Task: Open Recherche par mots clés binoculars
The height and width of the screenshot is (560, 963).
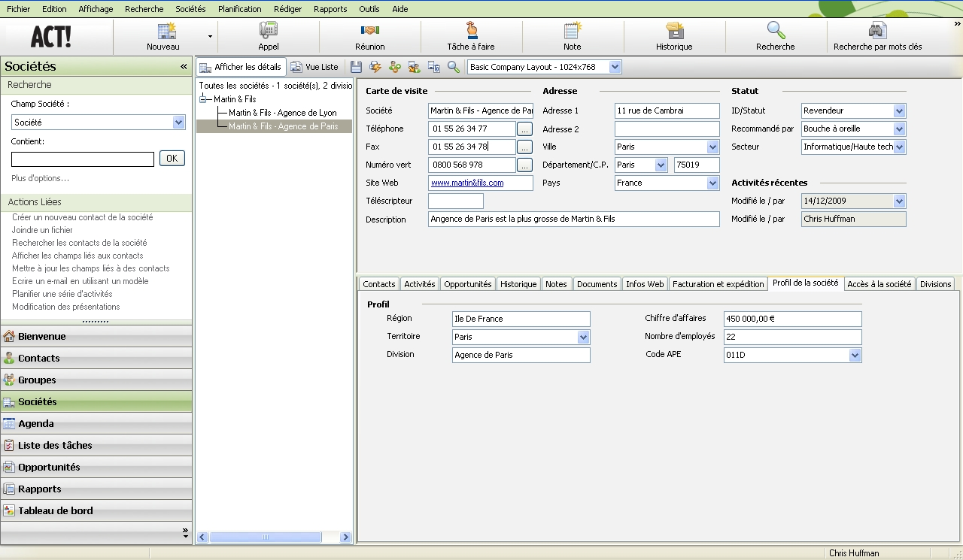Action: coord(877,31)
